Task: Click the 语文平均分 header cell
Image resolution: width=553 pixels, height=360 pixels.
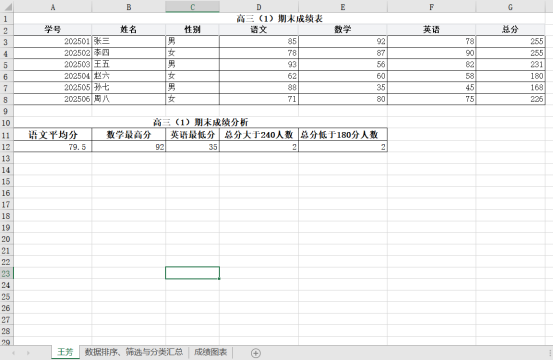Action: (x=53, y=134)
